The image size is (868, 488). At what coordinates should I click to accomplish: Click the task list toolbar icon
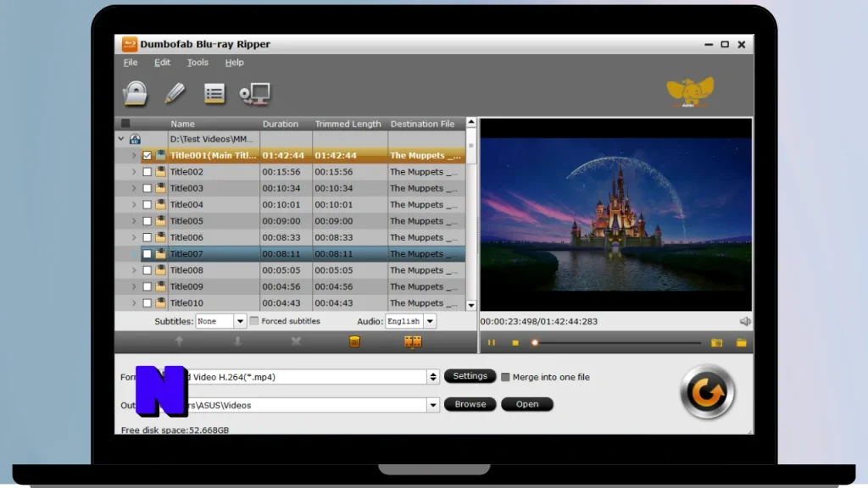[214, 93]
